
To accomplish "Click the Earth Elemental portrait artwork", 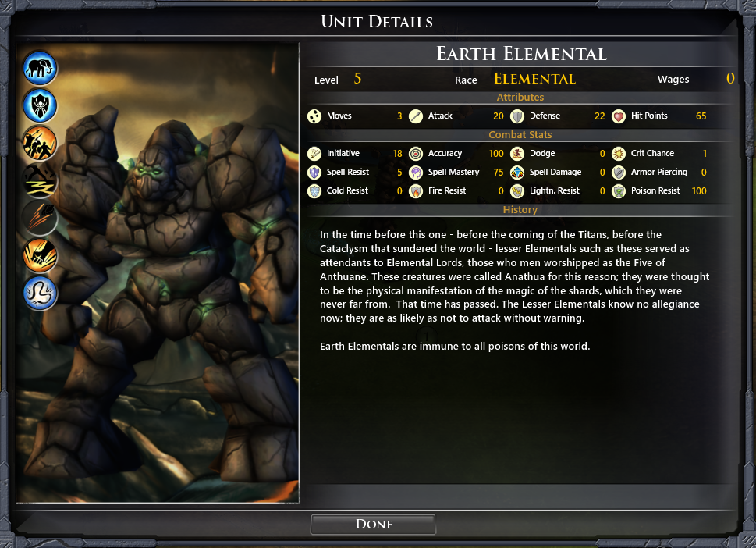I will (x=158, y=272).
